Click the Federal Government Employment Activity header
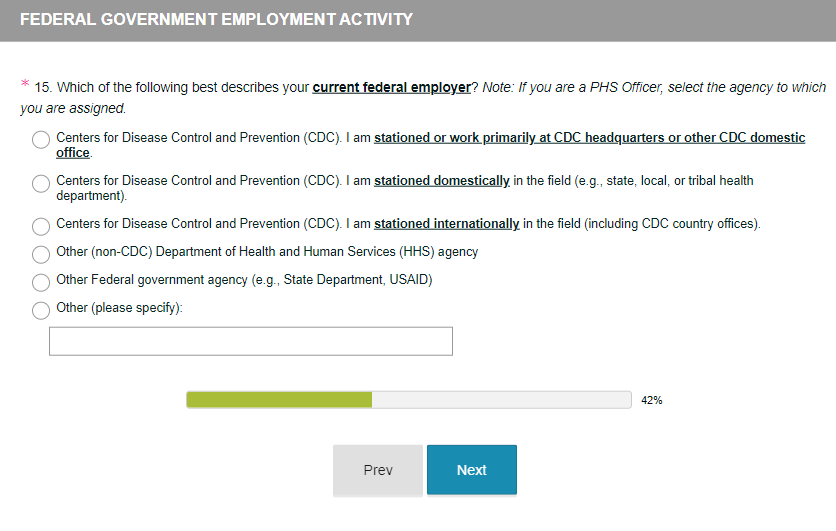This screenshot has height=531, width=836. click(217, 20)
